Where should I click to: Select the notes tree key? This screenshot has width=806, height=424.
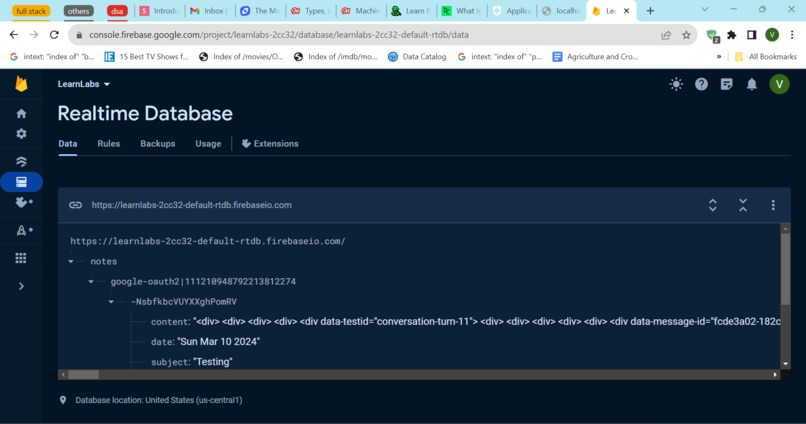click(104, 262)
